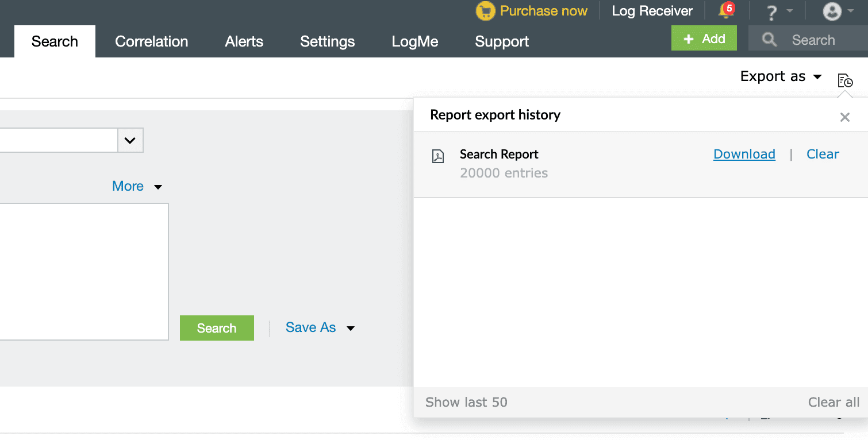The image size is (868, 440).
Task: Expand the Export as dropdown
Action: coord(781,76)
